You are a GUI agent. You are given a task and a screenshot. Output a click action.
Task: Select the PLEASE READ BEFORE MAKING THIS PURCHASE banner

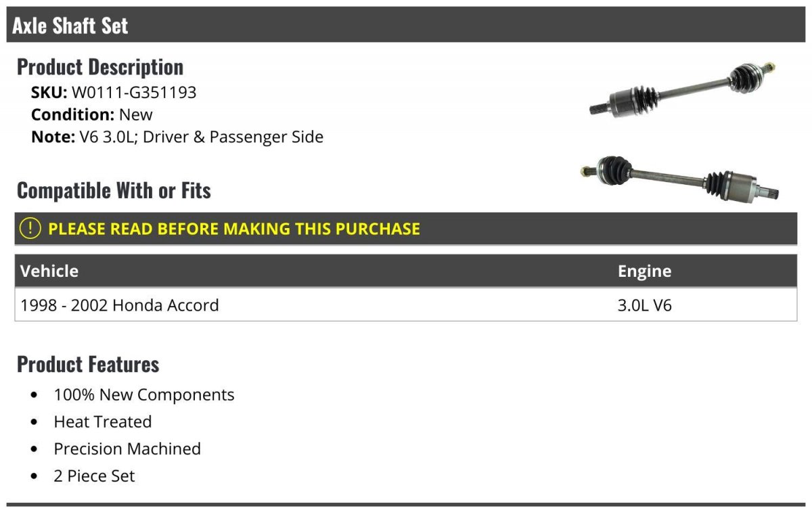[x=233, y=229]
